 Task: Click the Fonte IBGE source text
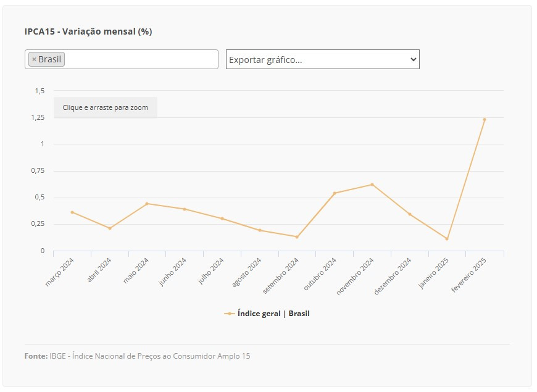(x=137, y=356)
